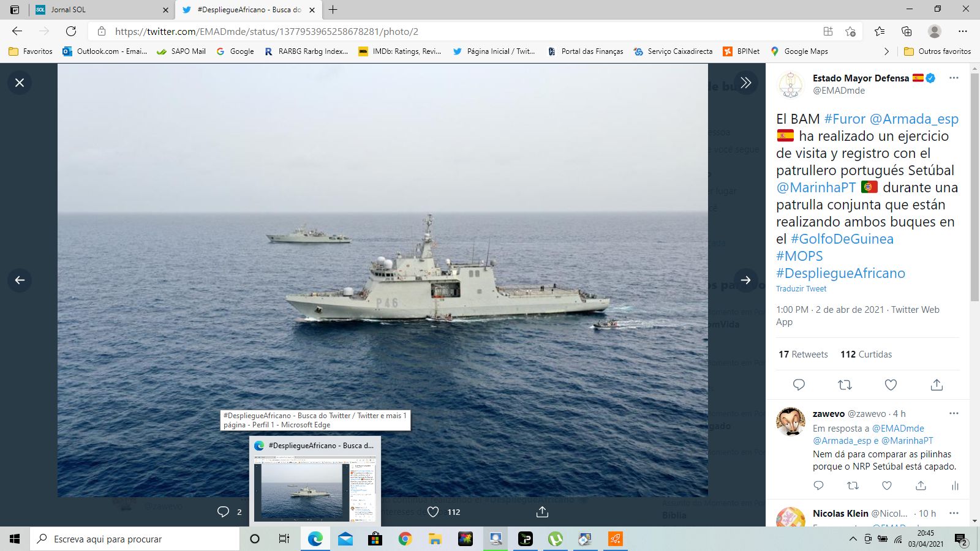Like zawevo's comment heart icon
Image resolution: width=980 pixels, height=551 pixels.
[886, 485]
